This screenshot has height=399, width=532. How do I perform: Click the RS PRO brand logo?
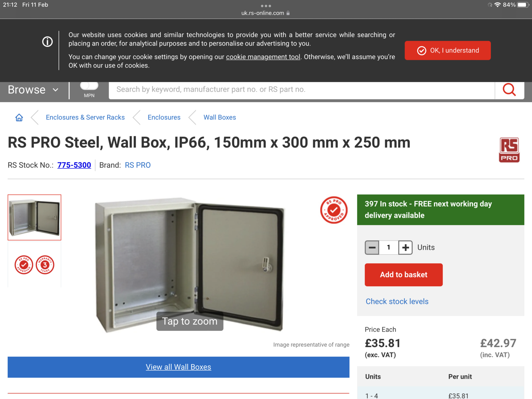coord(509,150)
